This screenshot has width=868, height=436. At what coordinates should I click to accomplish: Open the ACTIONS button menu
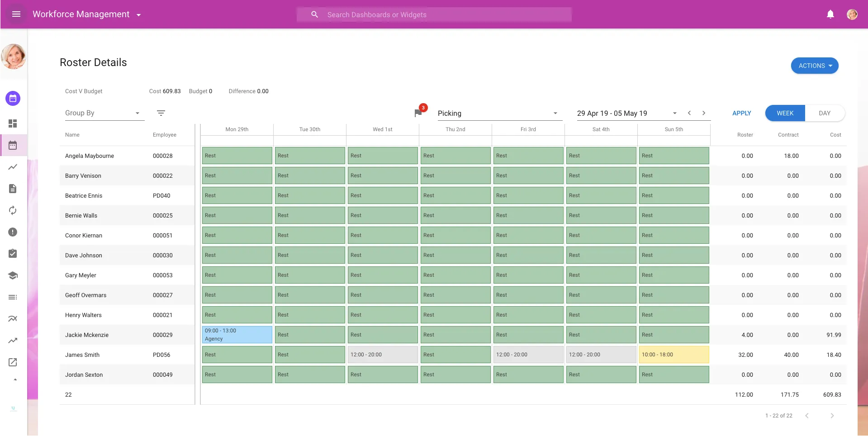point(814,65)
